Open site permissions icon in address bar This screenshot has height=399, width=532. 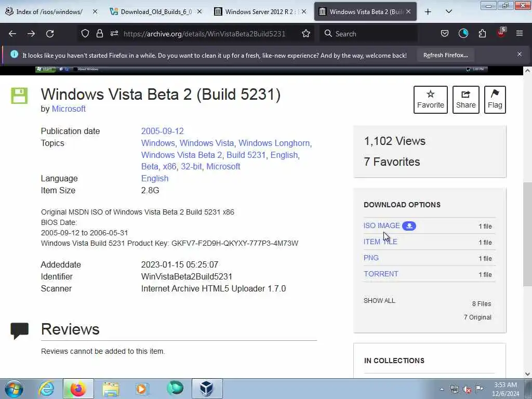click(x=114, y=33)
